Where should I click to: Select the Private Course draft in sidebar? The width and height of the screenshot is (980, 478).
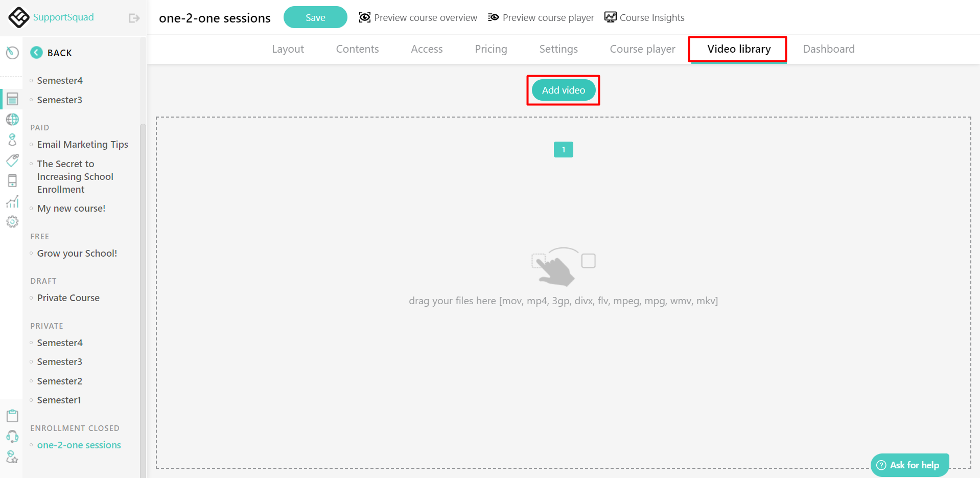pyautogui.click(x=68, y=298)
